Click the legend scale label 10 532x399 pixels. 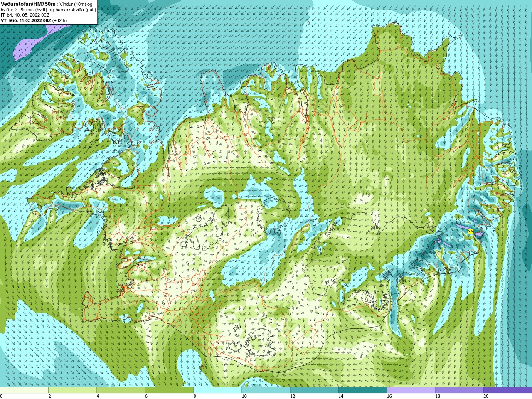(244, 396)
